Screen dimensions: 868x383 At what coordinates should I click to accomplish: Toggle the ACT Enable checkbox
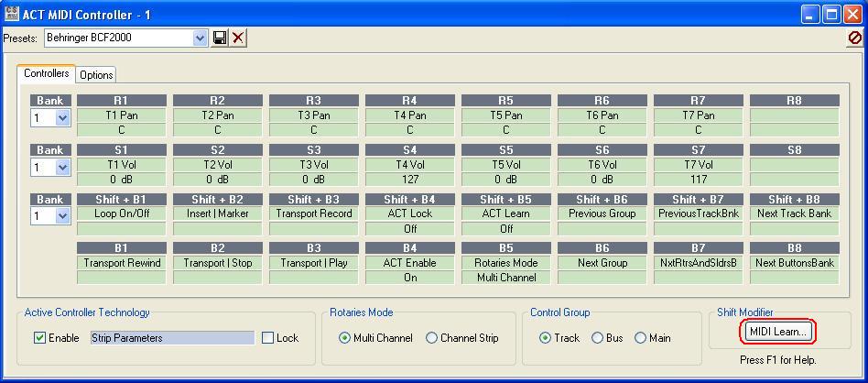coord(40,337)
